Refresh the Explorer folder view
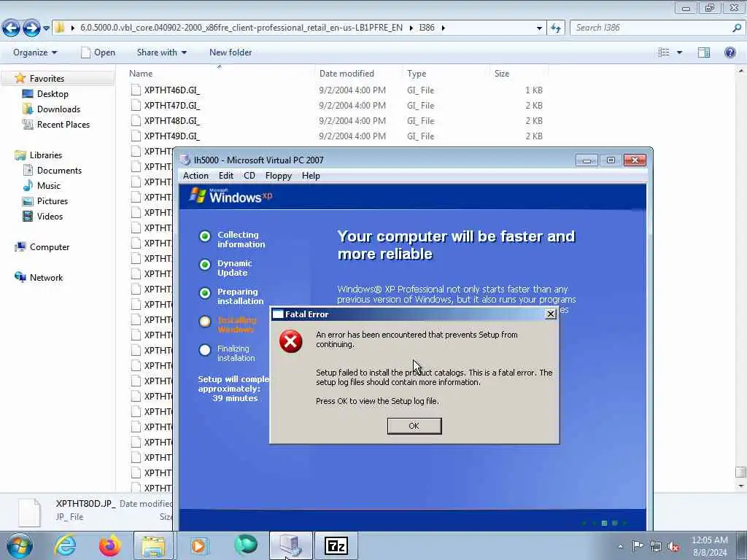This screenshot has height=560, width=747. coord(556,28)
